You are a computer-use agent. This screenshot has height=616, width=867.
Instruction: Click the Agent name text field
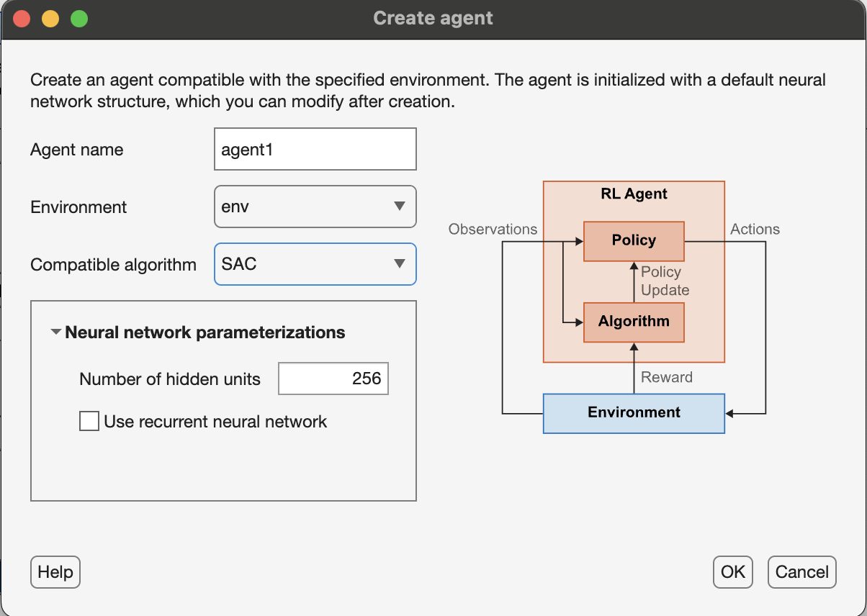pos(315,150)
